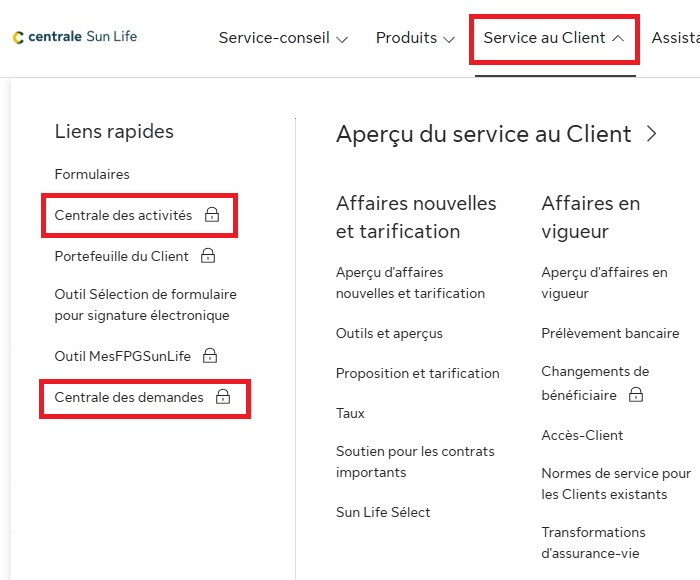This screenshot has height=580, width=700.
Task: Open Prélèvement bancaire link
Action: 610,333
